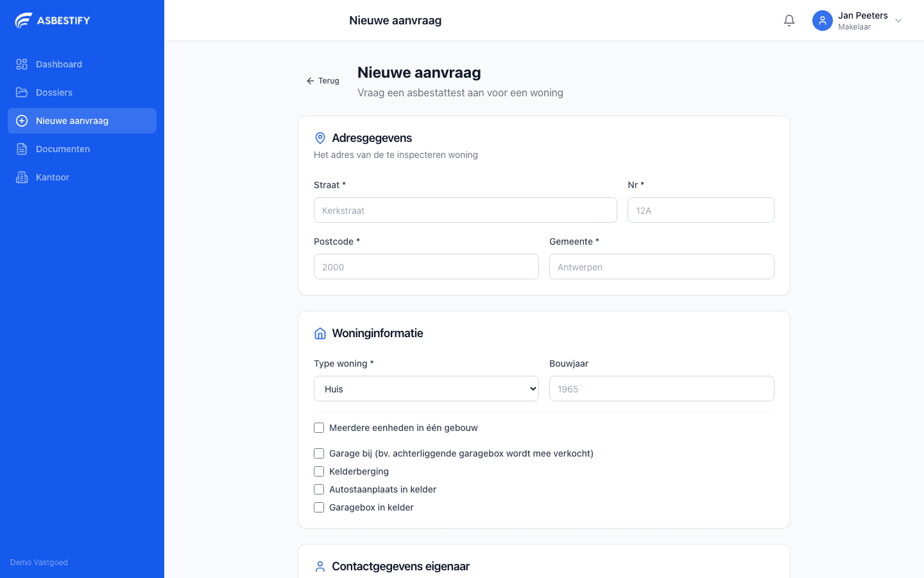
Task: Toggle Autostaanplaats in kelder
Action: pyautogui.click(x=319, y=489)
